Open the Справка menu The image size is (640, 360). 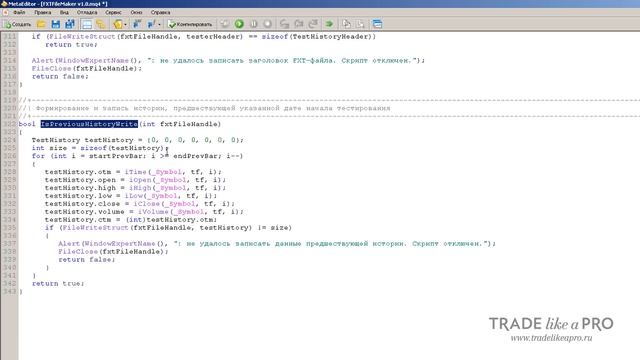pos(160,12)
